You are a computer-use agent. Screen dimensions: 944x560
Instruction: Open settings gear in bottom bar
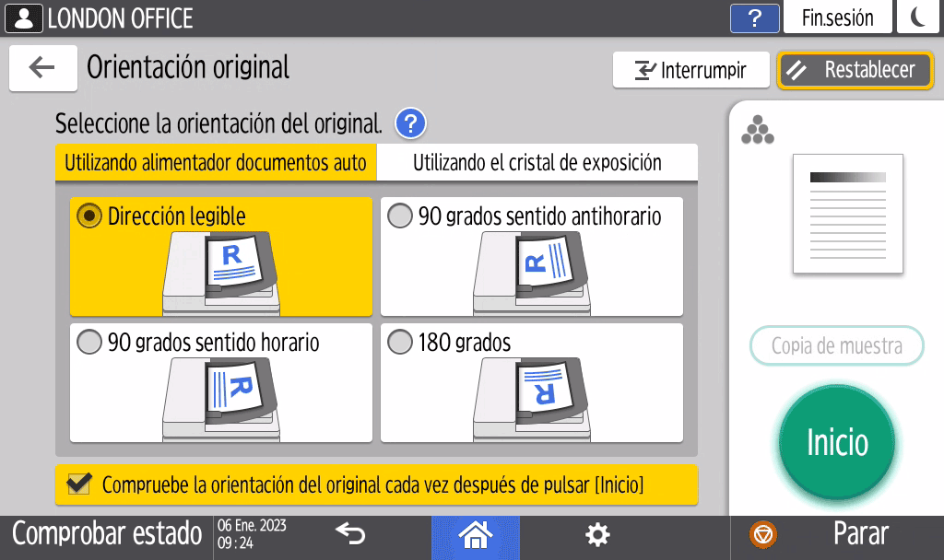[598, 534]
